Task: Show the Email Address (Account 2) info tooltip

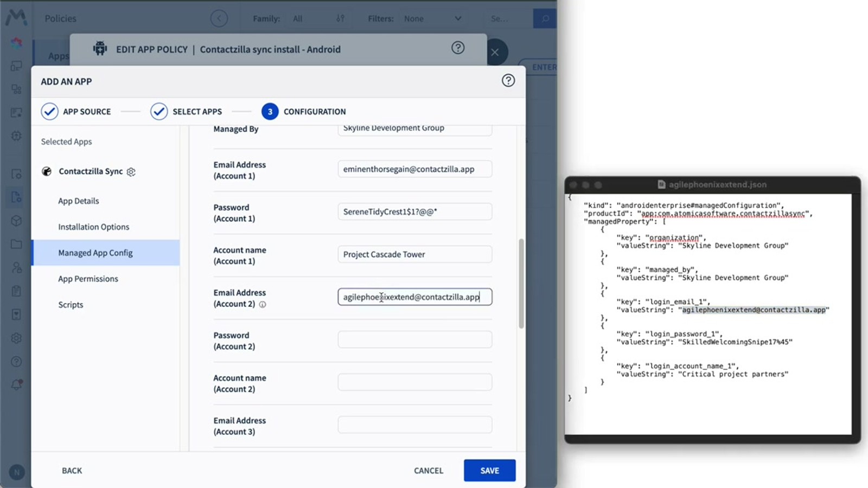Action: pos(263,304)
